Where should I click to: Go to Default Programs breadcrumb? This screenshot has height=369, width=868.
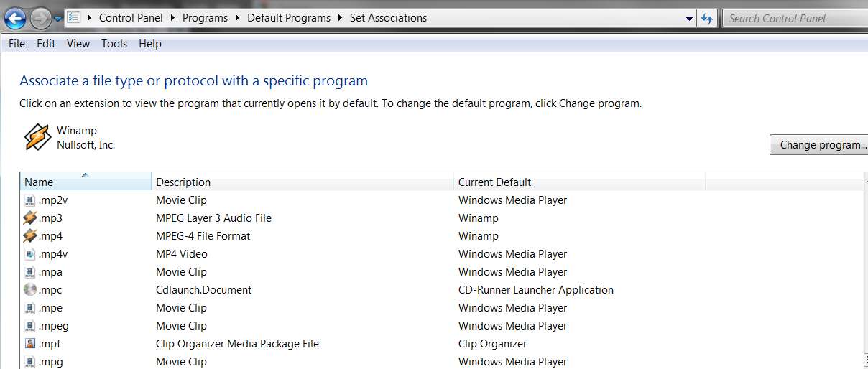tap(289, 18)
